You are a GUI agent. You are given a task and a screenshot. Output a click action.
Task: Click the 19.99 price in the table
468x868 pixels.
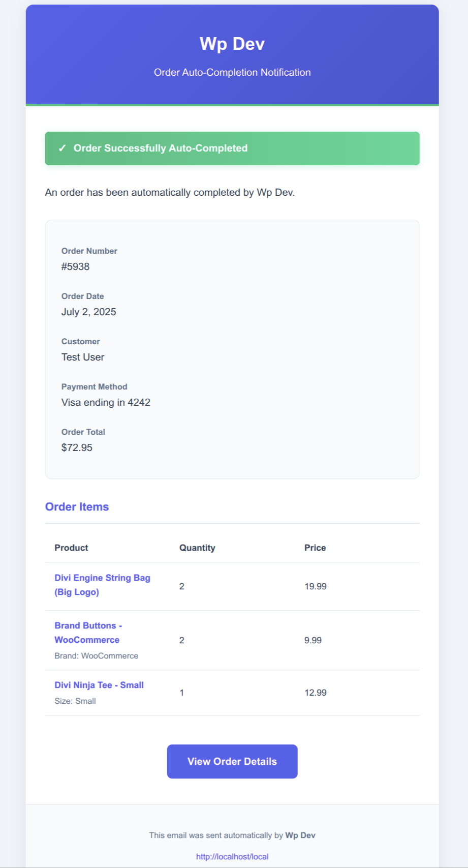coord(316,586)
